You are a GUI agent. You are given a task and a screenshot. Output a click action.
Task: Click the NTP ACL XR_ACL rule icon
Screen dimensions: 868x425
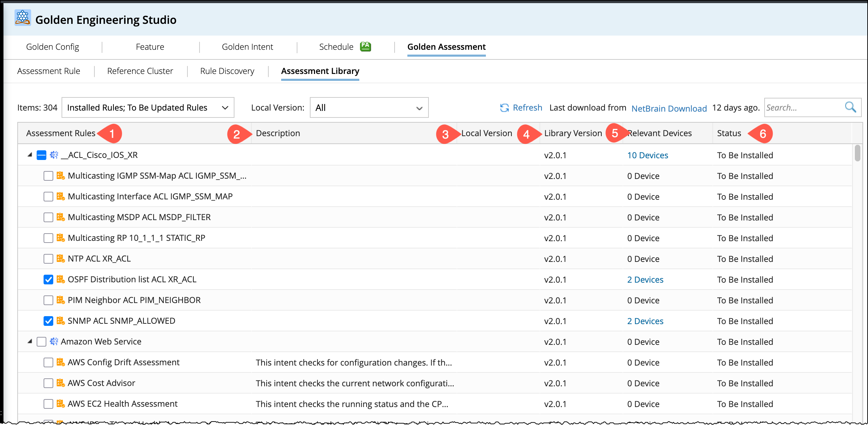(x=61, y=259)
